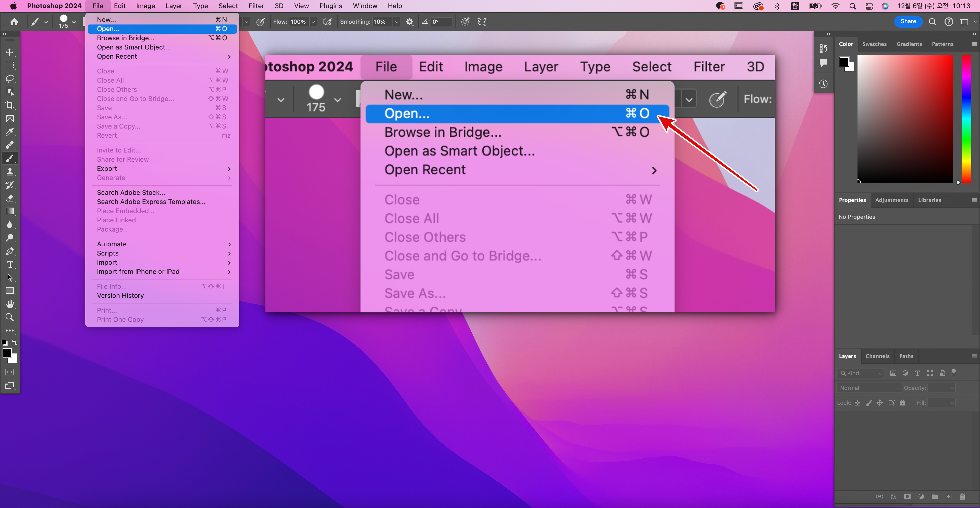The width and height of the screenshot is (980, 508).
Task: Toggle pressure for size button
Action: coord(465,22)
